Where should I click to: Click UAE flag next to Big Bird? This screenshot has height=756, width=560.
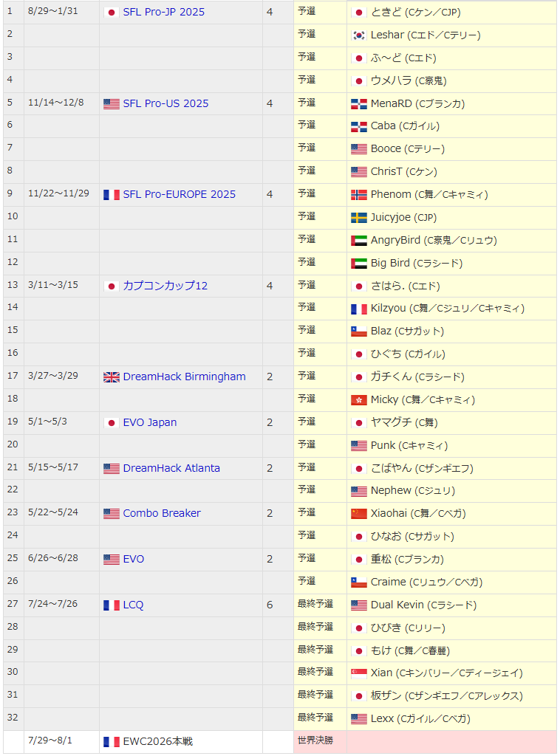click(x=359, y=264)
